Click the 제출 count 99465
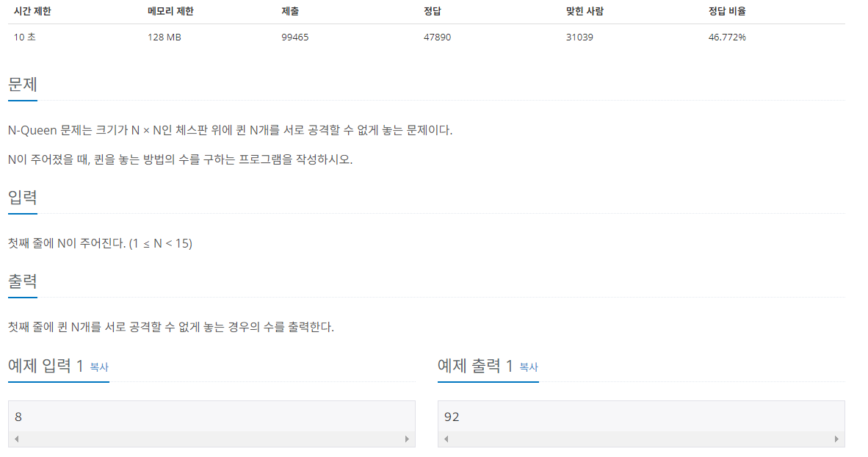Screen dimensions: 868x457 294,37
